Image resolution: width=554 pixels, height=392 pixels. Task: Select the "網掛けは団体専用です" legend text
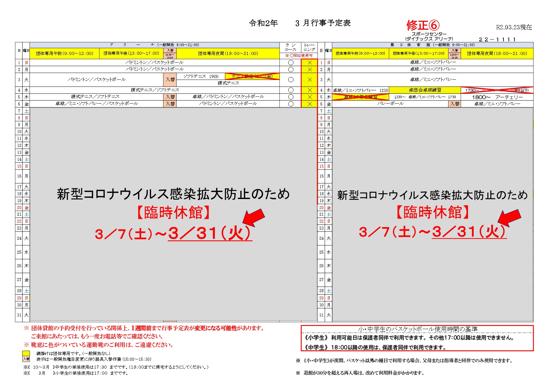pyautogui.click(x=73, y=353)
